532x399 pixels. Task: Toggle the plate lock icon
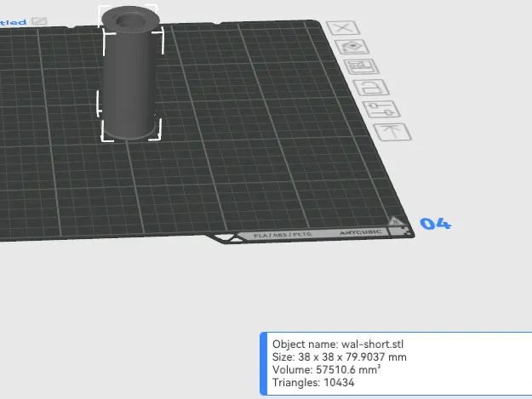tap(371, 88)
